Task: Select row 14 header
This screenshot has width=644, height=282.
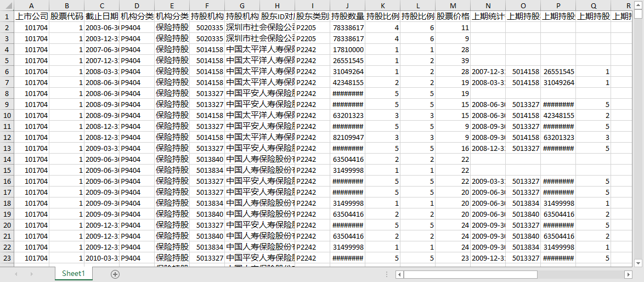Action: 7,159
